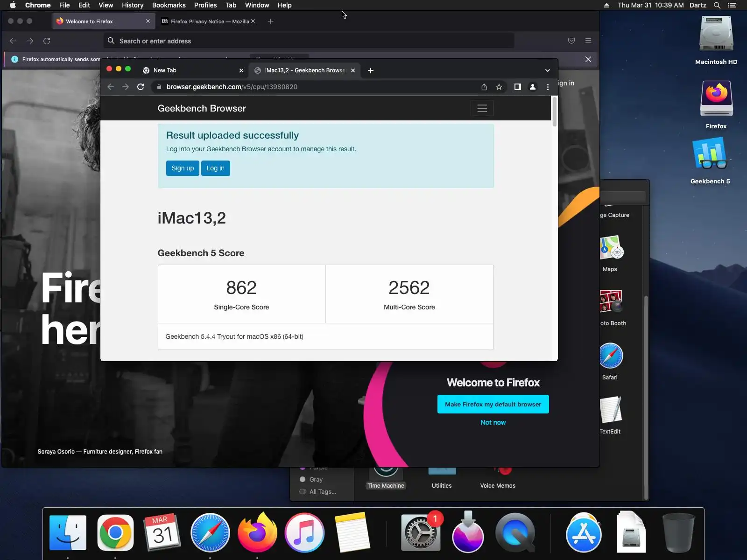
Task: Open the File menu
Action: click(64, 5)
